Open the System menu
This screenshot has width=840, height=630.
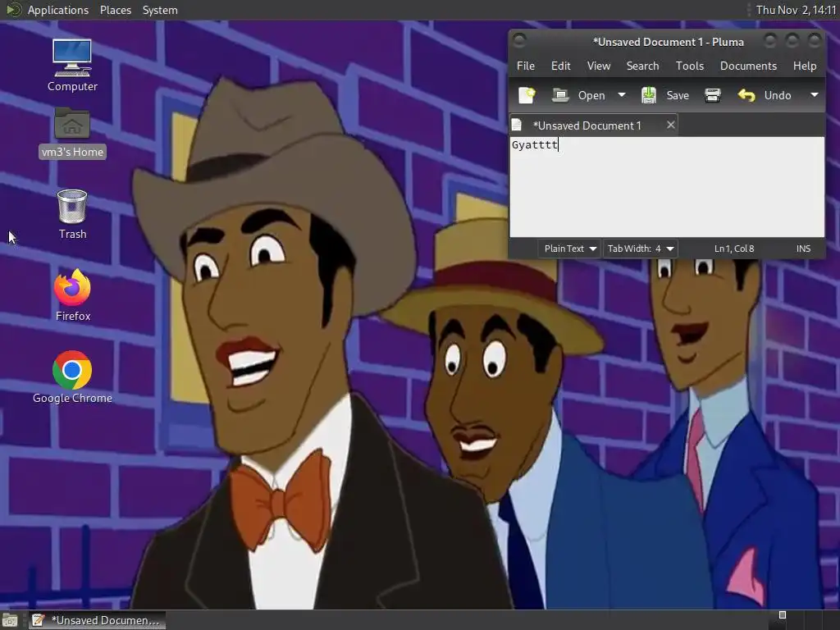[160, 10]
